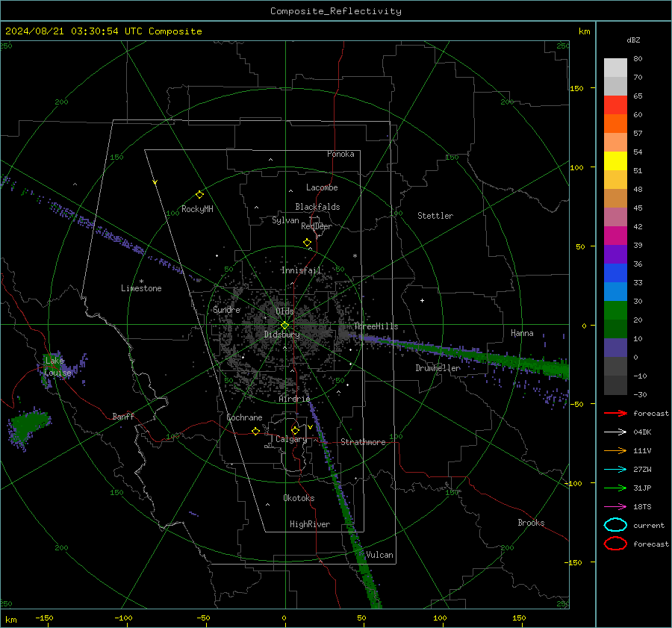Click the RockyMH label
Image resolution: width=672 pixels, height=628 pixels.
(197, 209)
